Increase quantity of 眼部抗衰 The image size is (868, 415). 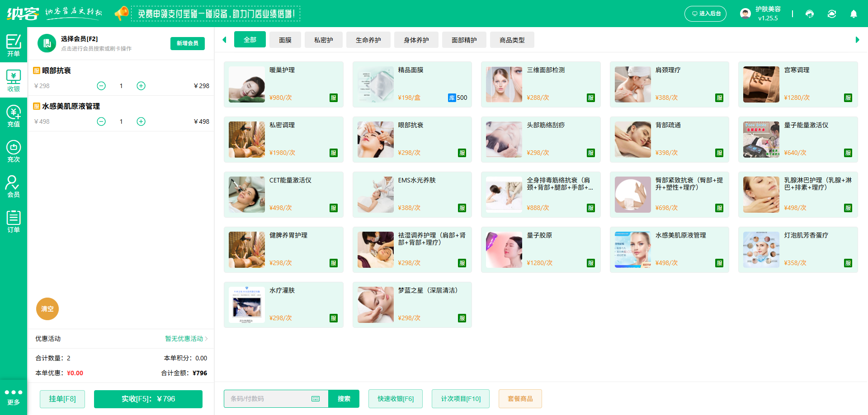(141, 86)
